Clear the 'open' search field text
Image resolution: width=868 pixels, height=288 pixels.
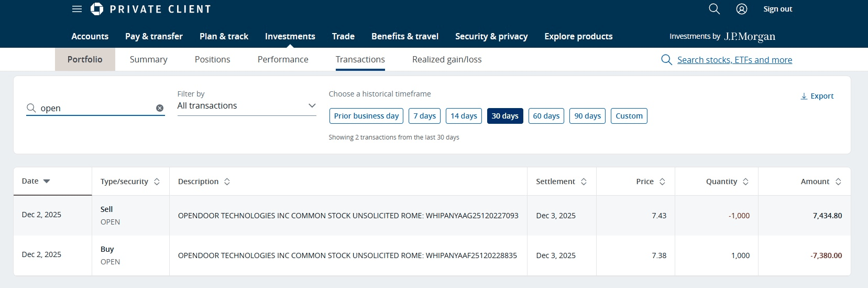[160, 108]
